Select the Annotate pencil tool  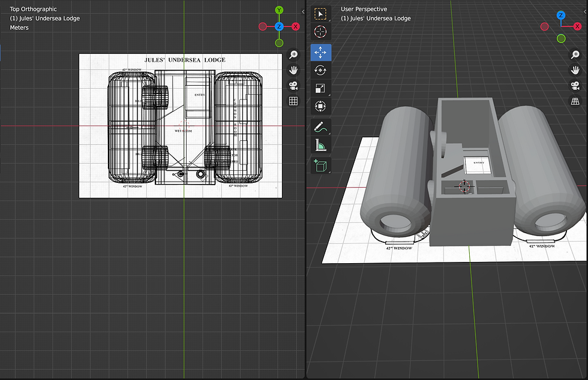[x=320, y=127]
